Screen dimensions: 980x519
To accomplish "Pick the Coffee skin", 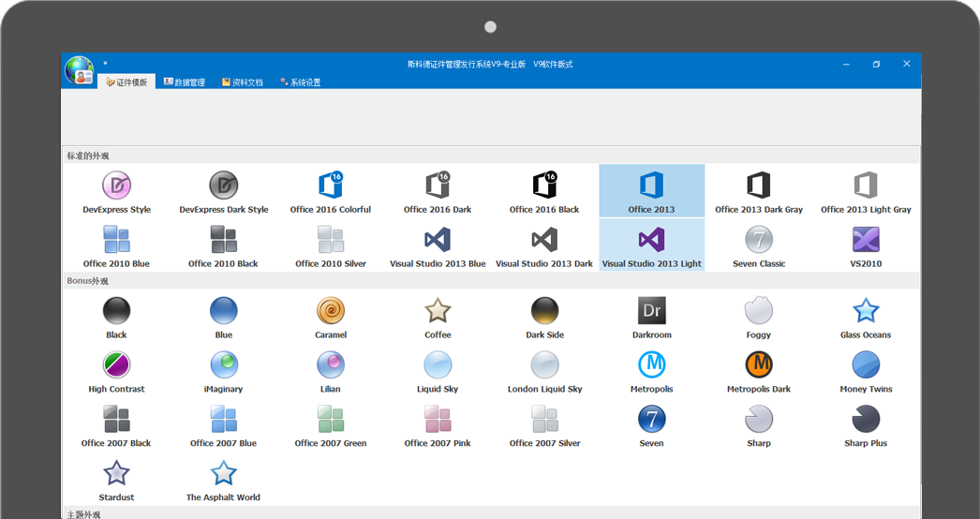I will (438, 317).
